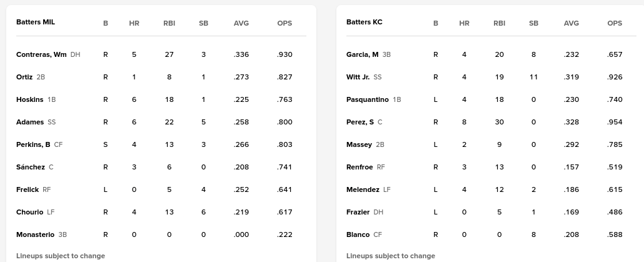644x262 pixels.
Task: Open Hoskins player profile
Action: pos(29,99)
